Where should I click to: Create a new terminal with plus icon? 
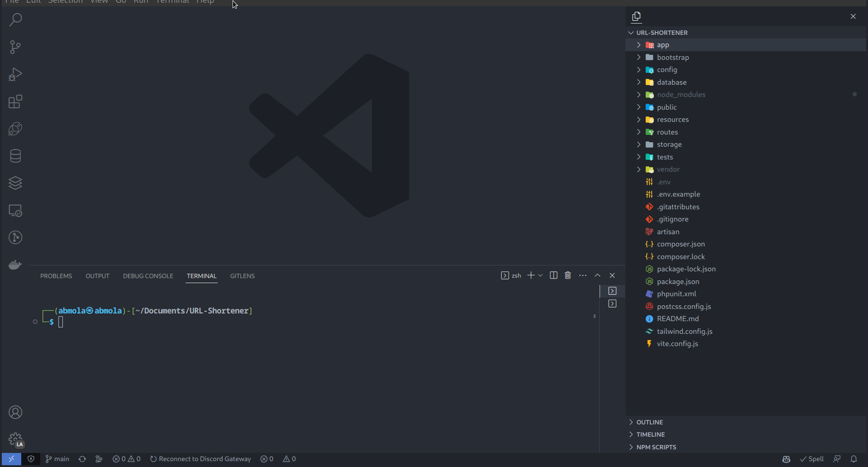(x=531, y=275)
